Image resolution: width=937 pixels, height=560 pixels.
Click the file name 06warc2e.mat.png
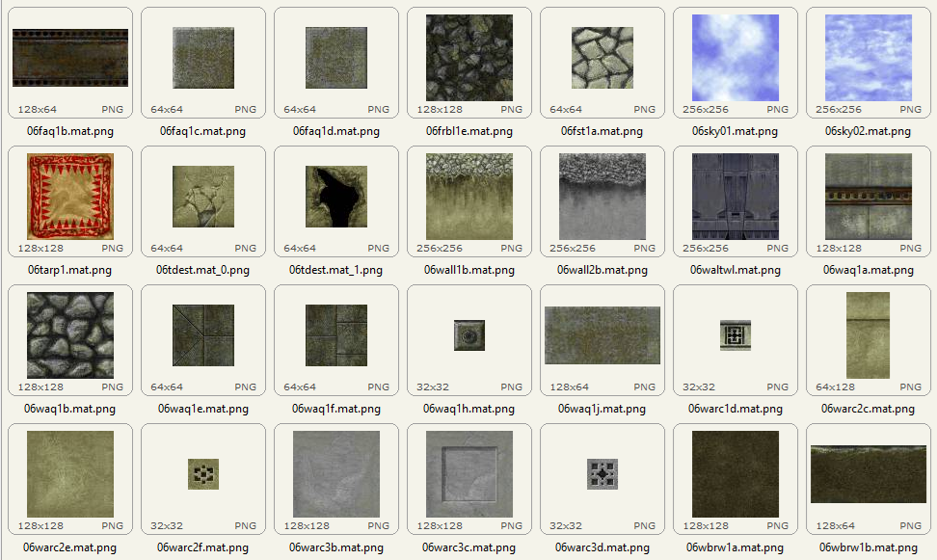(70, 547)
